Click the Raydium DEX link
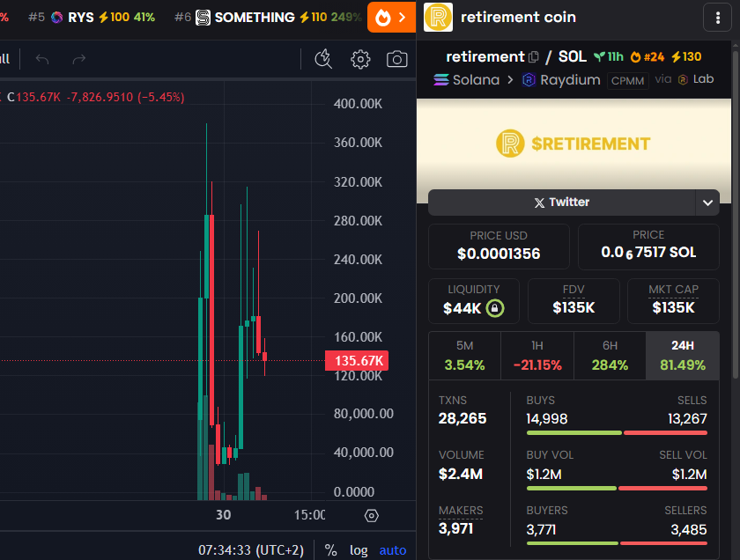The image size is (740, 560). (x=561, y=80)
